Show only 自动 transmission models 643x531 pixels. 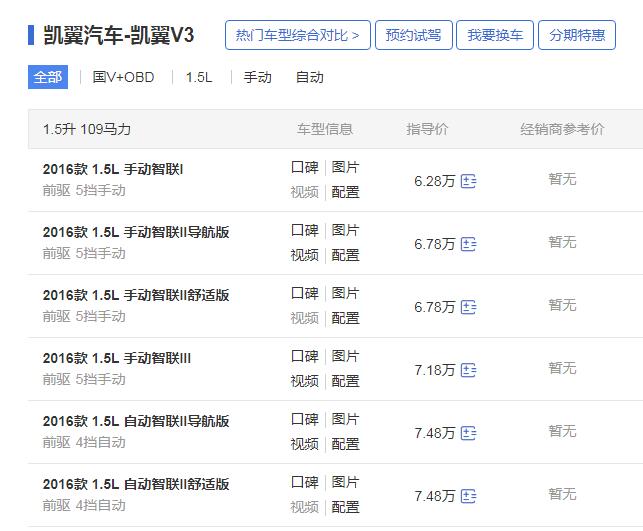point(309,77)
